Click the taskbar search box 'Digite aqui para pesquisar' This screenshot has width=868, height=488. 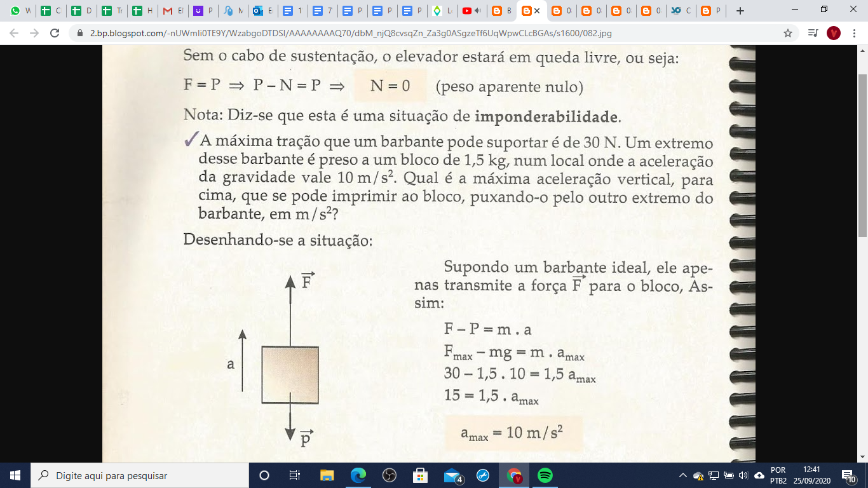(140, 475)
